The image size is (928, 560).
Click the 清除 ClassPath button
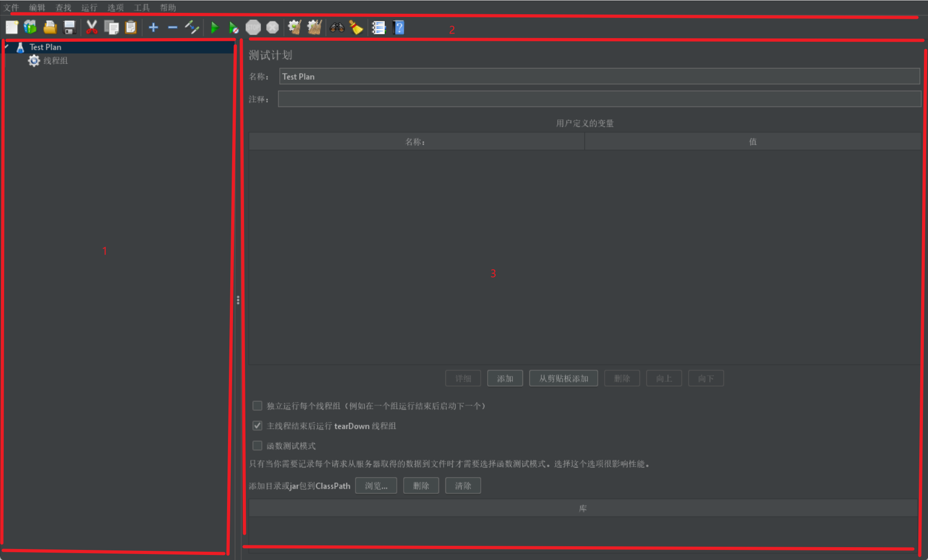coord(463,486)
